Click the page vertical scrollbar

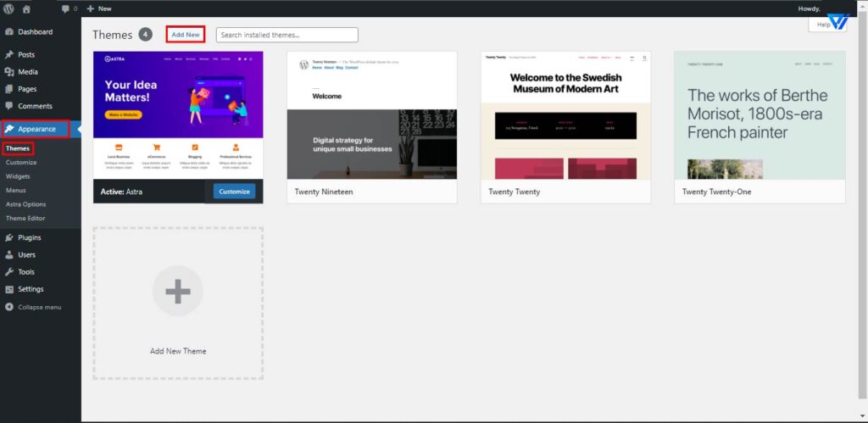click(x=863, y=205)
